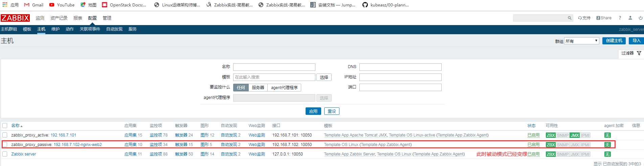
Task: Switch to 关联项事件 submenu tab
Action: pyautogui.click(x=90, y=29)
